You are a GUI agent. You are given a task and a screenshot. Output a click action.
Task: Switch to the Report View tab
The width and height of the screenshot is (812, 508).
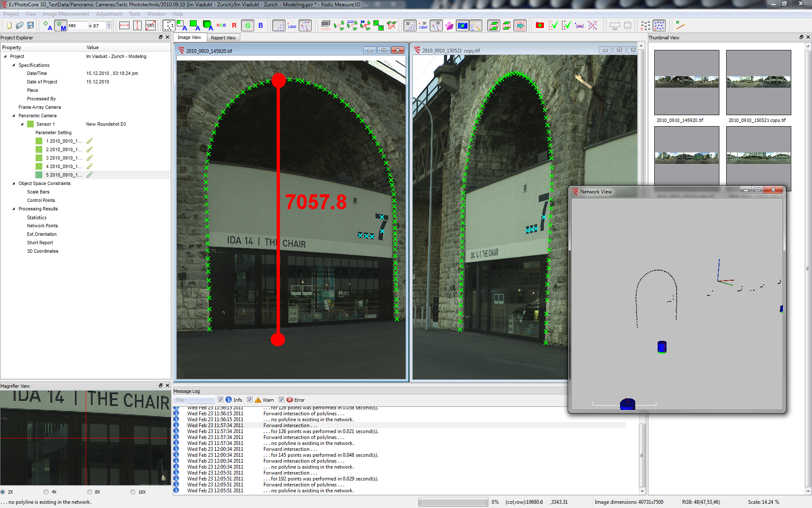223,37
